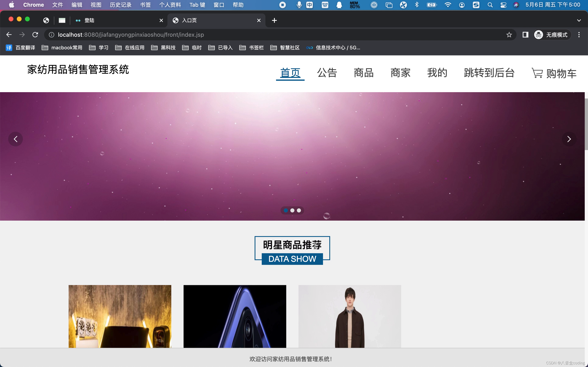Open the 历史记录 menu
The width and height of the screenshot is (588, 367).
pyautogui.click(x=120, y=5)
